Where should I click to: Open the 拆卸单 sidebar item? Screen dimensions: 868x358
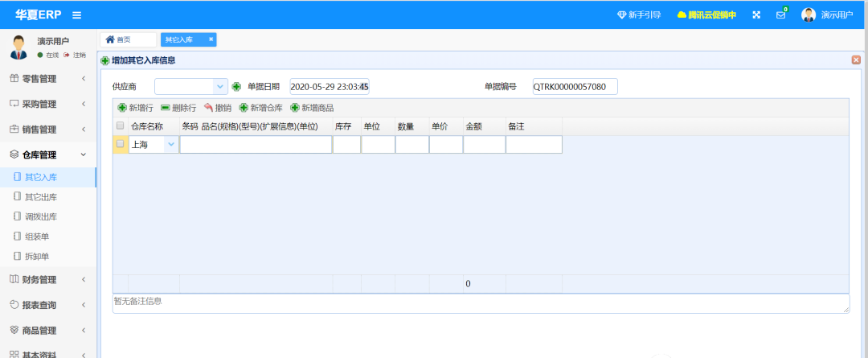[x=48, y=256]
